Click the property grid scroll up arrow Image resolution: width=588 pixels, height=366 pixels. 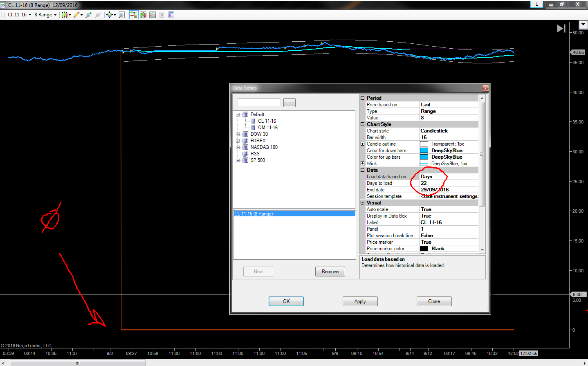(x=482, y=98)
